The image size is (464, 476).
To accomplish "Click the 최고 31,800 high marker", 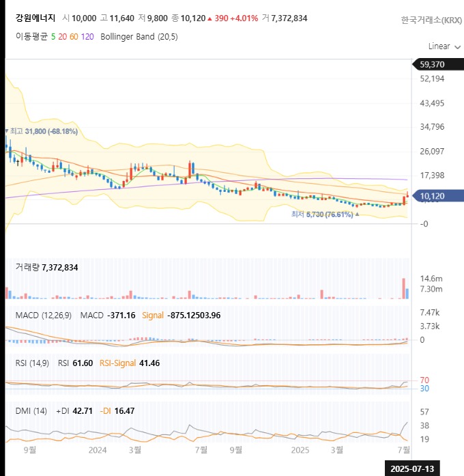I will (42, 131).
